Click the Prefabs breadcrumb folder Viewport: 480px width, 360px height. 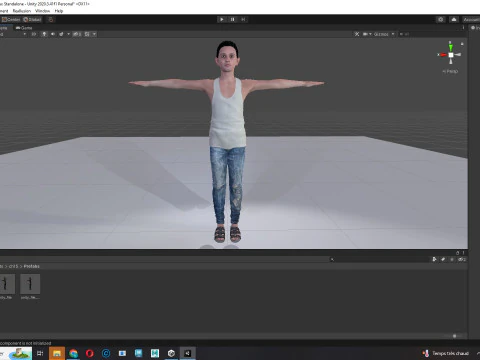coord(32,266)
